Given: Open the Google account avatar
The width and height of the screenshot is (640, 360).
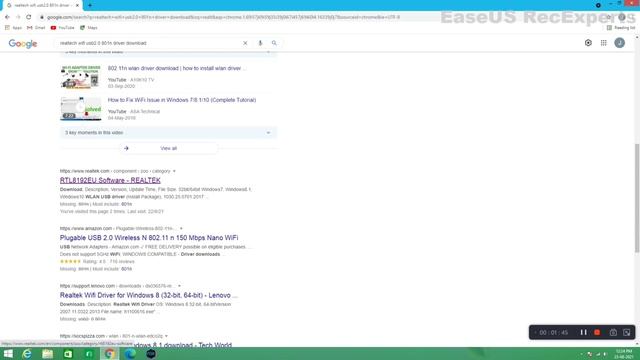Looking at the screenshot, I should point(620,43).
